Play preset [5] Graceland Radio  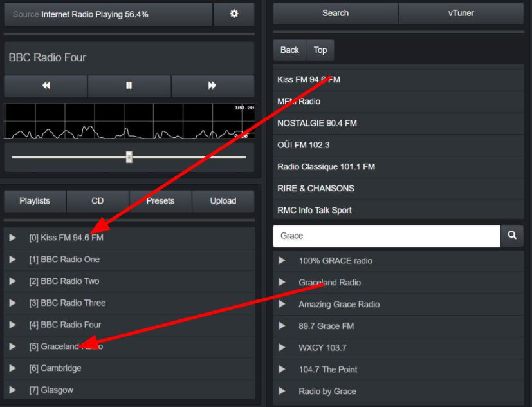[x=13, y=346]
